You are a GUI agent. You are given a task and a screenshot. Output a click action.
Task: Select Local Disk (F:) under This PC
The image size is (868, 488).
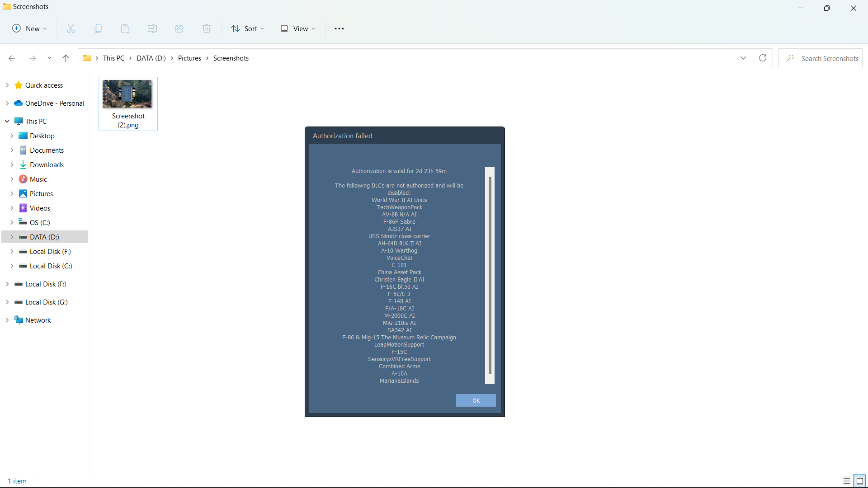coord(50,252)
